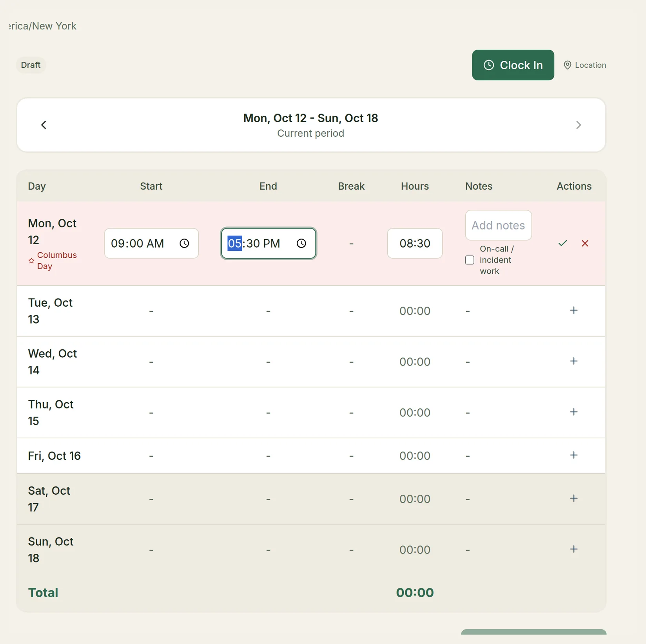The height and width of the screenshot is (644, 646).
Task: Click the Break column header
Action: coord(351,186)
